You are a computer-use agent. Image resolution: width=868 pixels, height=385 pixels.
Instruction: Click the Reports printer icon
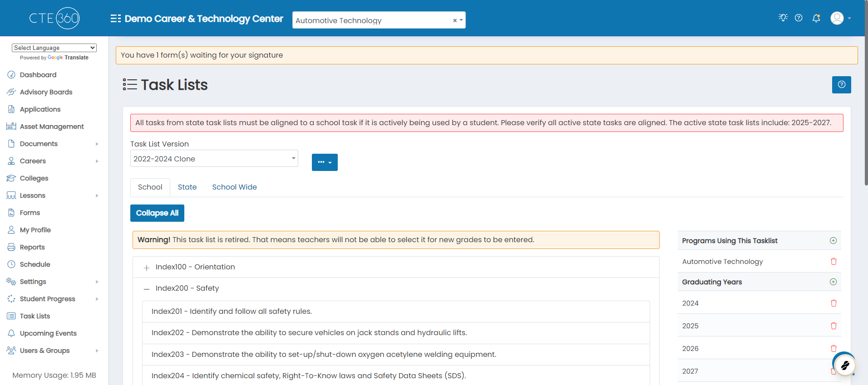(11, 247)
